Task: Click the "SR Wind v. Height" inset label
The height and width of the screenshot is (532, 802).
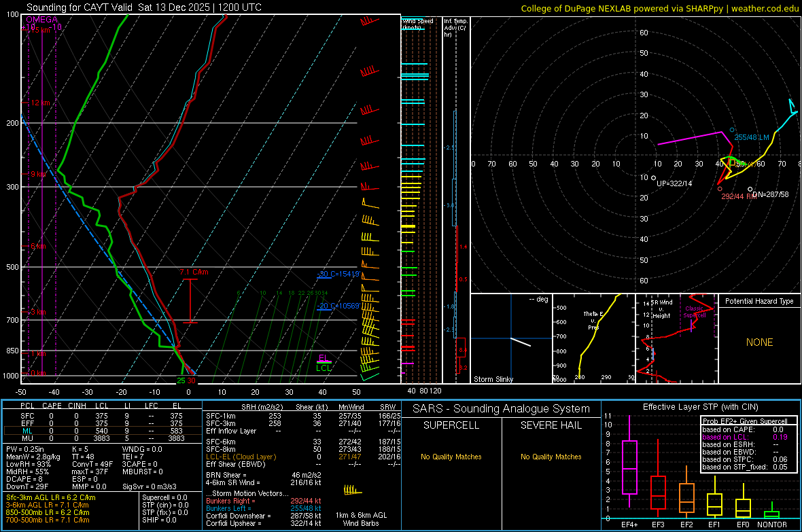Action: tap(661, 309)
